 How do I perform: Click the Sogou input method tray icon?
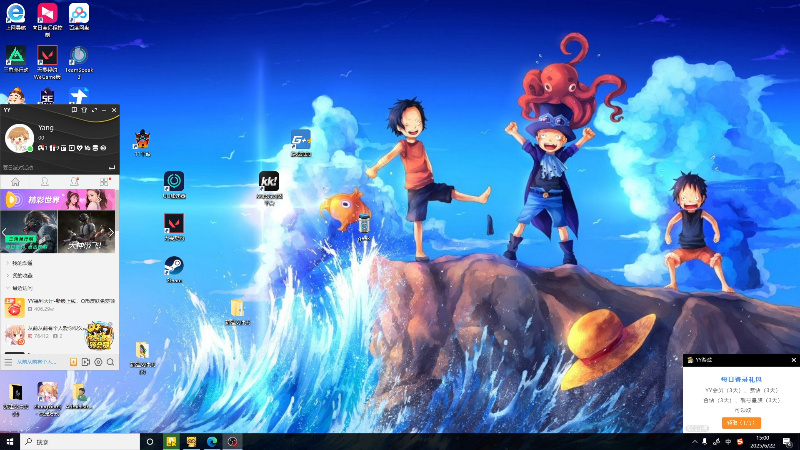coord(740,442)
